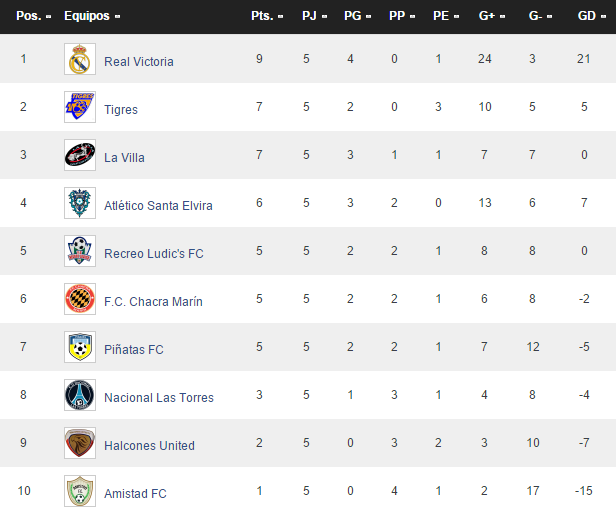Click the Tigres team logo
This screenshot has height=520, width=616.
click(79, 108)
